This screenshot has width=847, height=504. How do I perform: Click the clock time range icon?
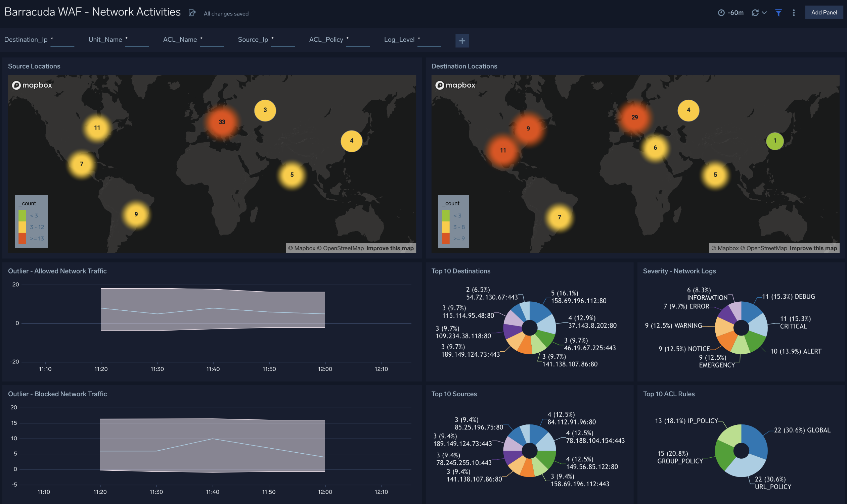[x=721, y=12]
